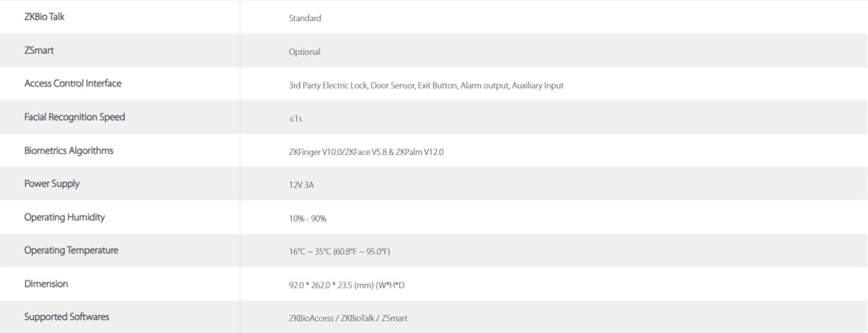The height and width of the screenshot is (333, 868).
Task: Select the Facial Recognition Speed label
Action: [x=74, y=117]
